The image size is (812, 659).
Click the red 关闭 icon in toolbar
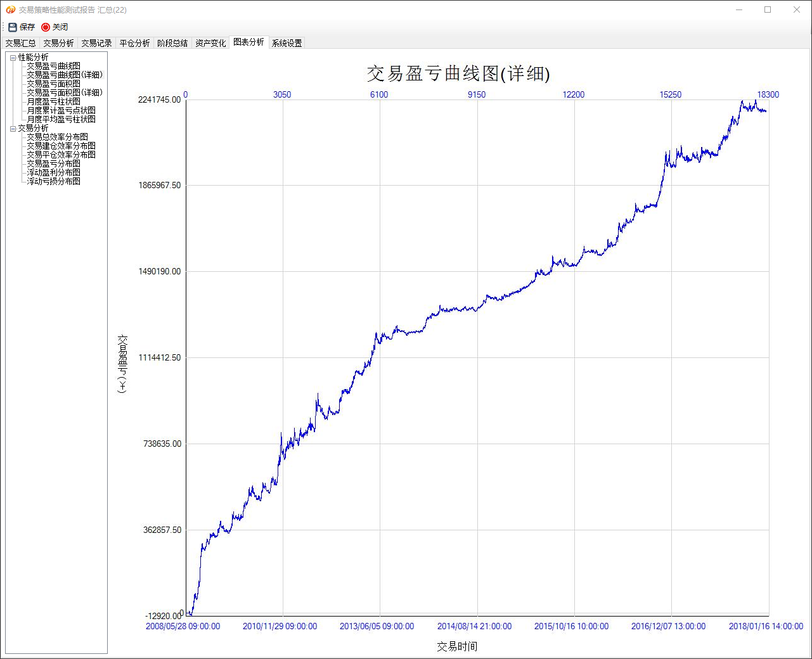coord(46,27)
